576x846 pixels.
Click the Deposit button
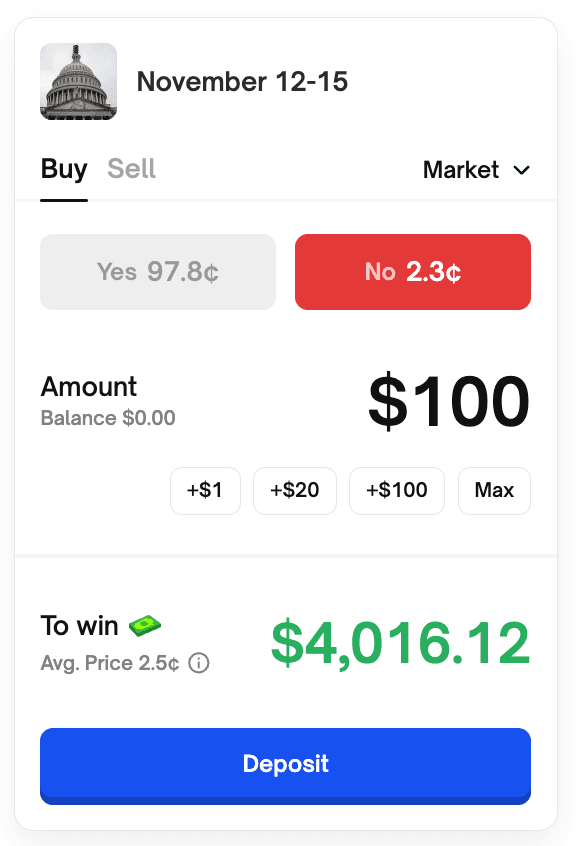point(285,763)
